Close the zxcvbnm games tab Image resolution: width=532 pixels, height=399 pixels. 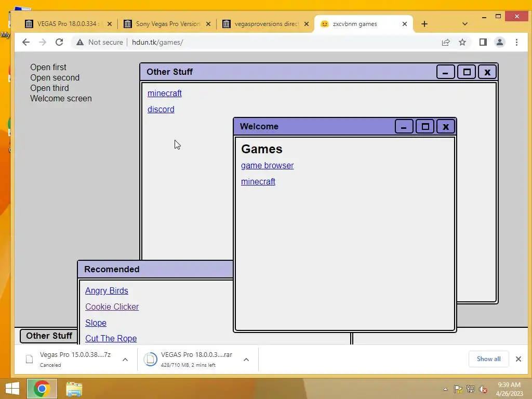pyautogui.click(x=404, y=24)
